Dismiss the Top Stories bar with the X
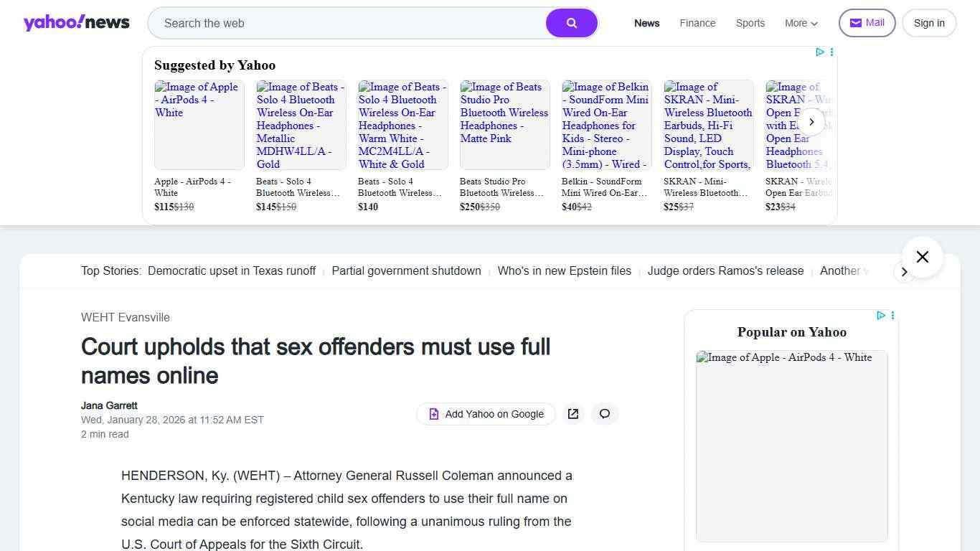This screenshot has width=980, height=551. pyautogui.click(x=922, y=256)
